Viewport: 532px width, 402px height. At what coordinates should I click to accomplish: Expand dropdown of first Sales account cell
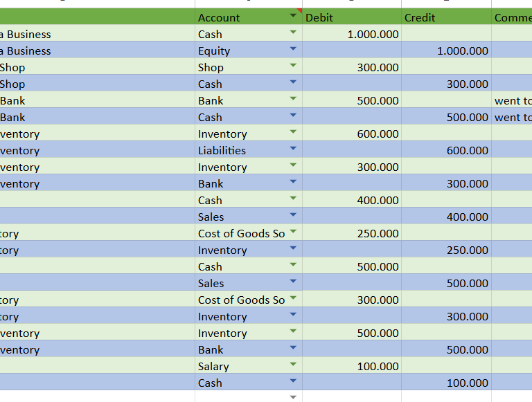[x=293, y=215]
